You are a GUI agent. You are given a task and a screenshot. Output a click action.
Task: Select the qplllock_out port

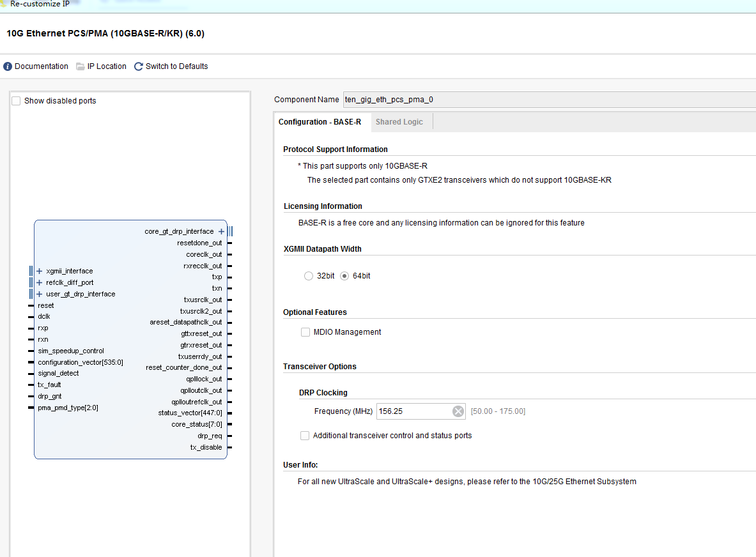click(204, 379)
